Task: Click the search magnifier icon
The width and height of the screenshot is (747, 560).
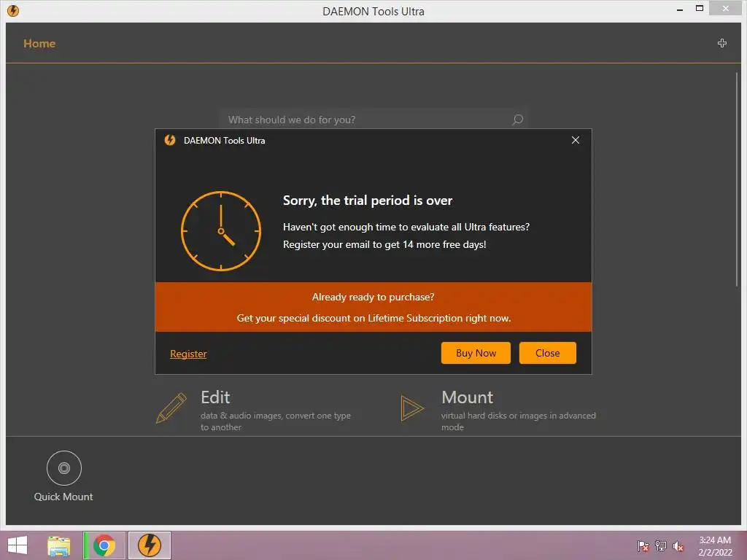Action: 517,120
